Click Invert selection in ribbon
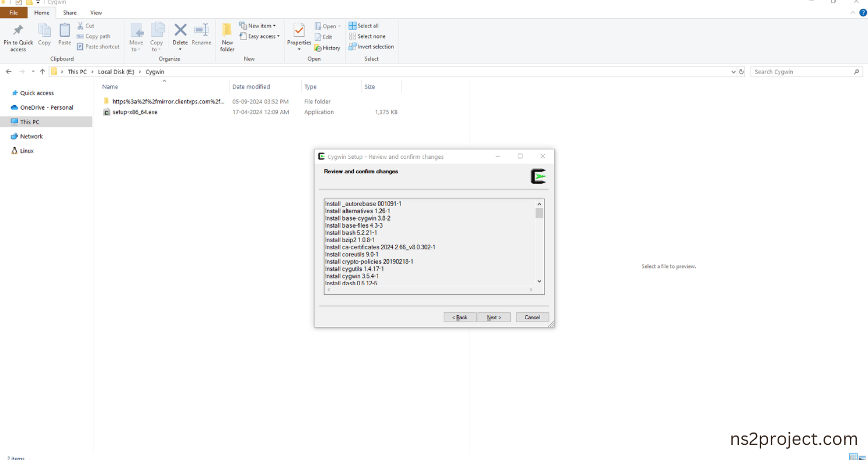868x460 pixels. click(371, 47)
